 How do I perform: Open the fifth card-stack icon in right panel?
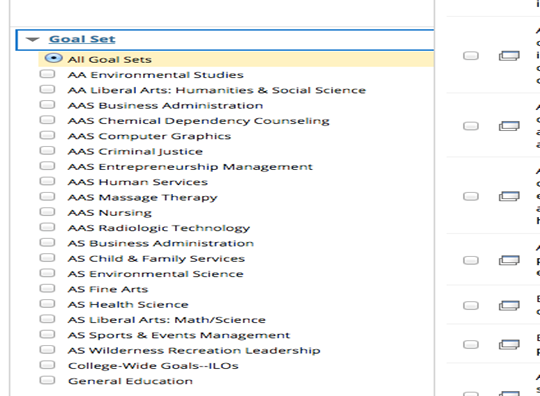509,305
